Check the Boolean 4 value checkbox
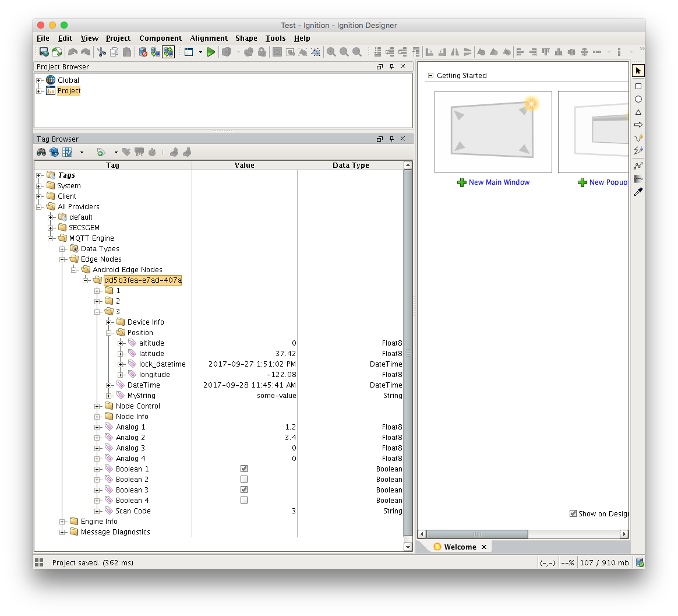The image size is (678, 616). click(244, 500)
